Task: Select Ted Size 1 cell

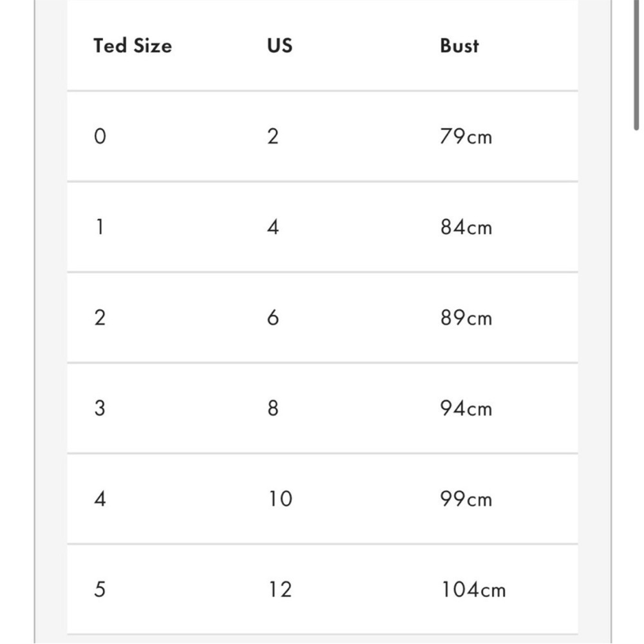Action: [x=100, y=227]
